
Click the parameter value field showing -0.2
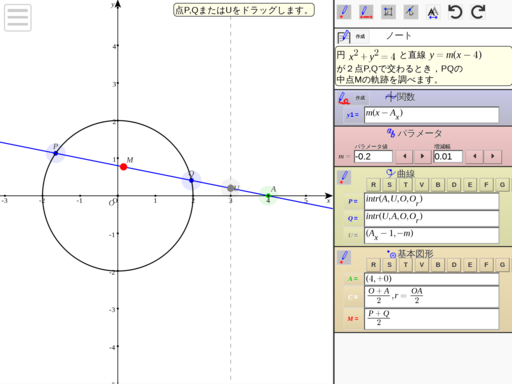point(373,157)
